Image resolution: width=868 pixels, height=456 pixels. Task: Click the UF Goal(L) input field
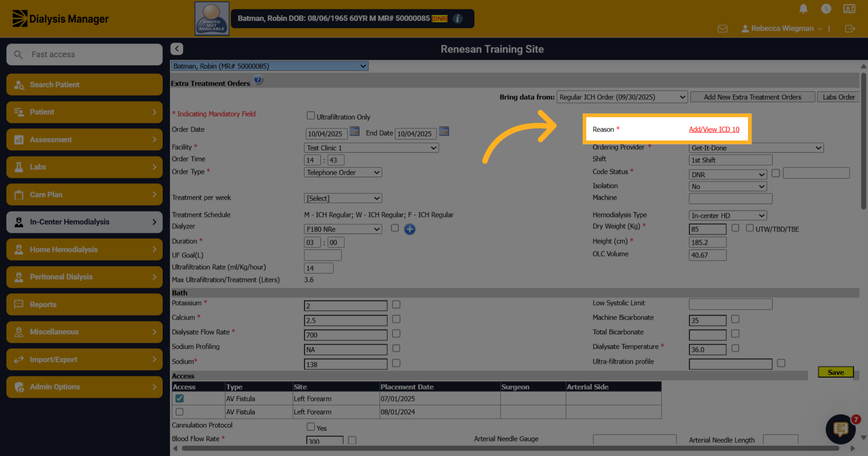pos(323,255)
